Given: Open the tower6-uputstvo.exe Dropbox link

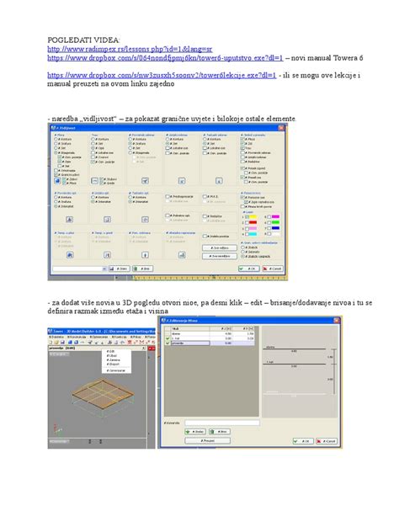Looking at the screenshot, I should point(165,58).
